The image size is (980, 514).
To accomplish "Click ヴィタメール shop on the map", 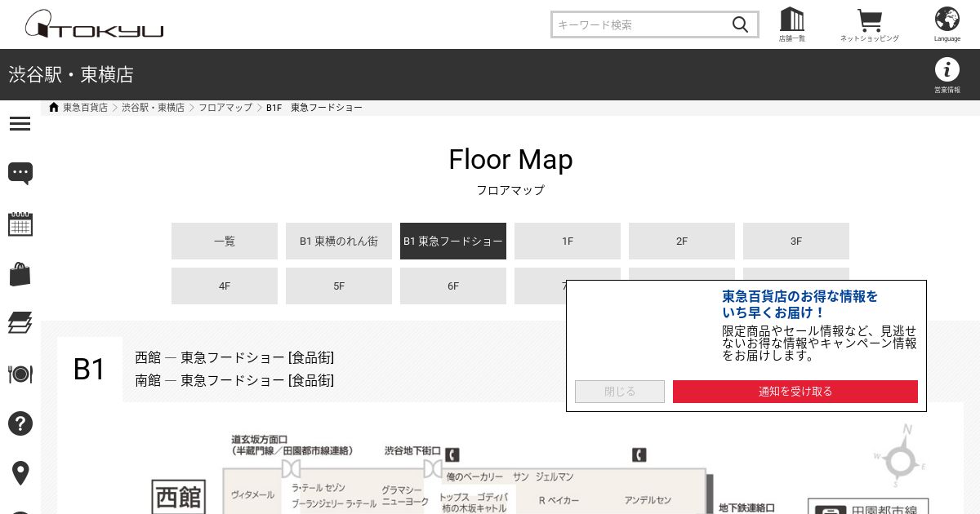I will coord(252,494).
